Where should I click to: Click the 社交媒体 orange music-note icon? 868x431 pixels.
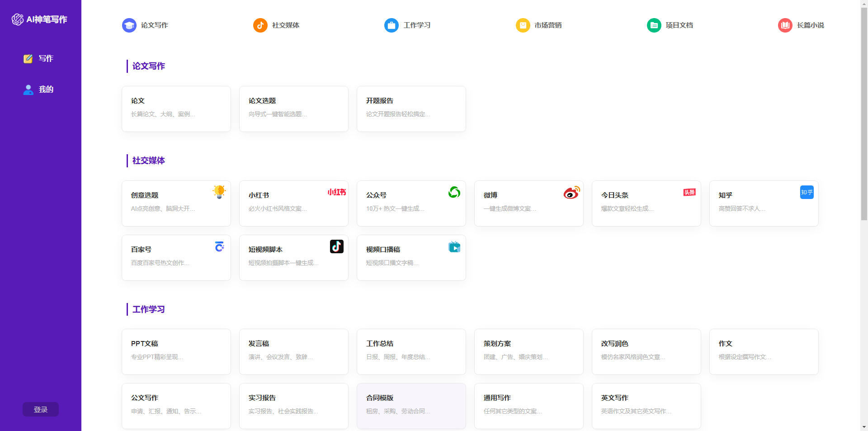pyautogui.click(x=260, y=25)
